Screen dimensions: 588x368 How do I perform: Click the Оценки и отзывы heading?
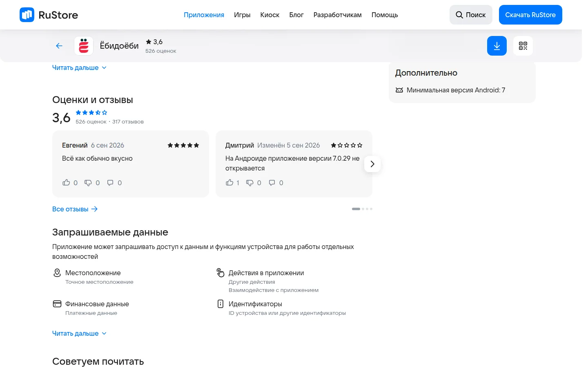pos(93,100)
